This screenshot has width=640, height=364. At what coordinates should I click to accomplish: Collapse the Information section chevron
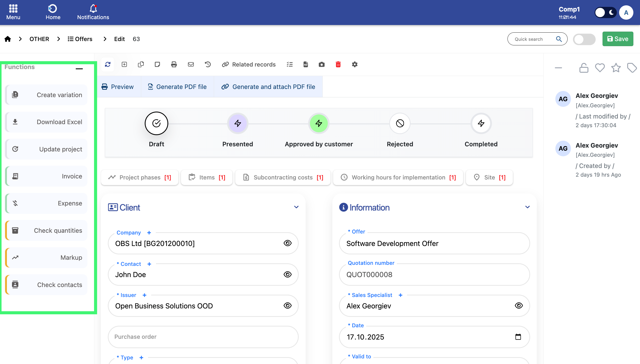coord(527,207)
